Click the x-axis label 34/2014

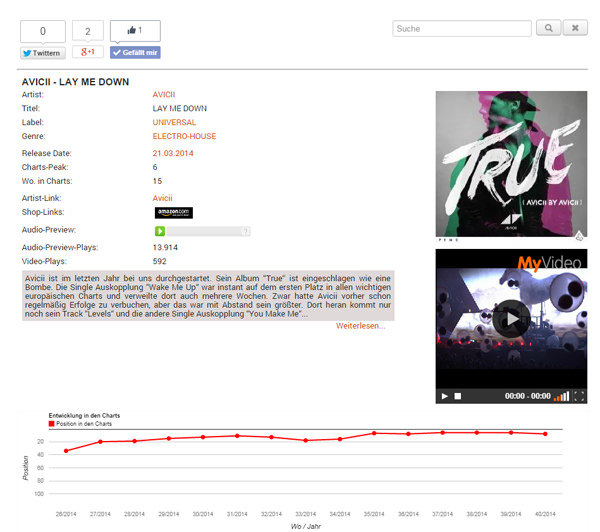(340, 514)
